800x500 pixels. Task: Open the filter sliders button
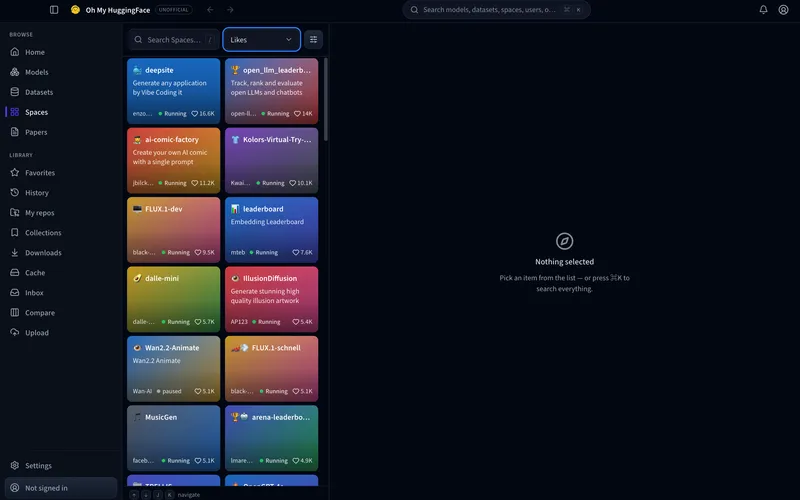tap(313, 39)
